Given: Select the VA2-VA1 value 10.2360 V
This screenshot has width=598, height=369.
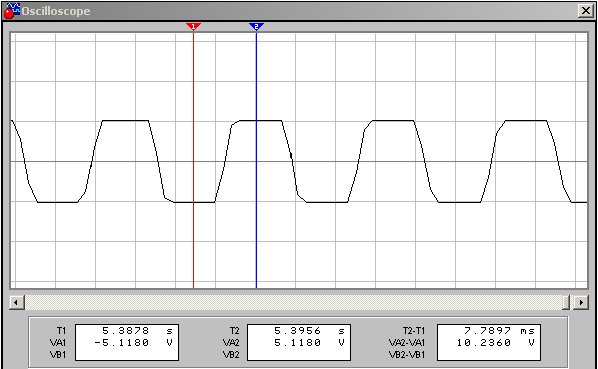Looking at the screenshot, I should 496,343.
